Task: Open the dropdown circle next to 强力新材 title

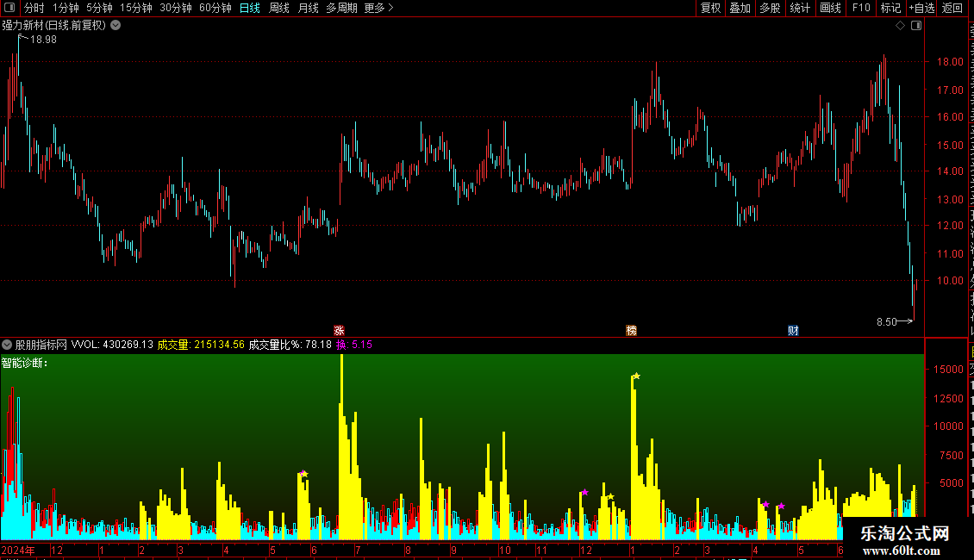Action: click(116, 26)
